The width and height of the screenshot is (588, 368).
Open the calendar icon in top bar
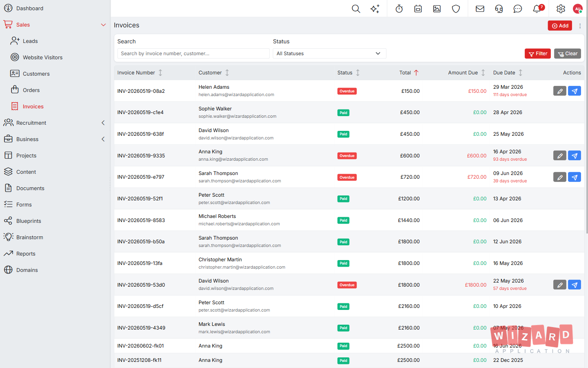coord(418,9)
